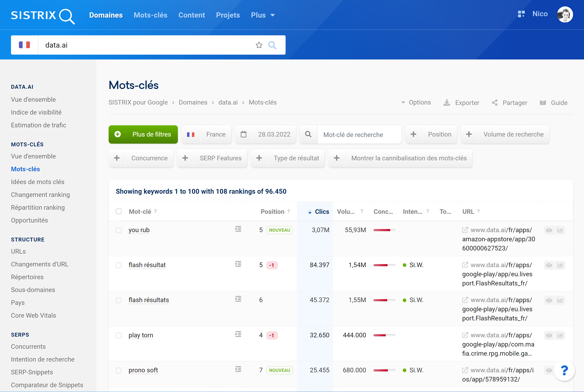
Task: Open the Mots-clés top navigation tab
Action: [x=150, y=15]
